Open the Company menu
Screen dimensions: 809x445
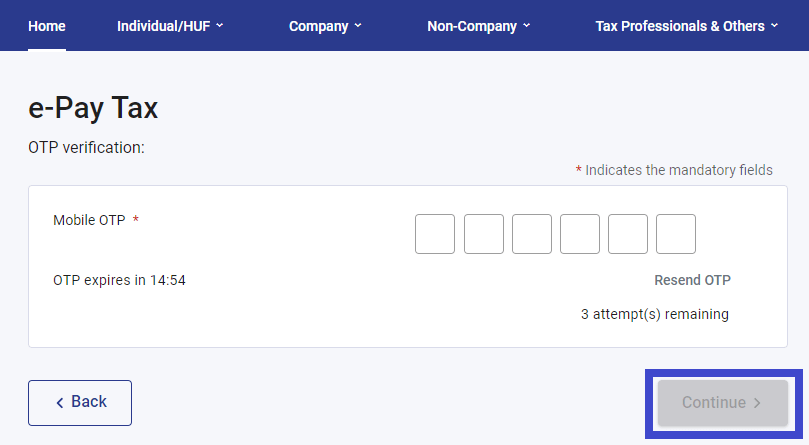pos(318,26)
